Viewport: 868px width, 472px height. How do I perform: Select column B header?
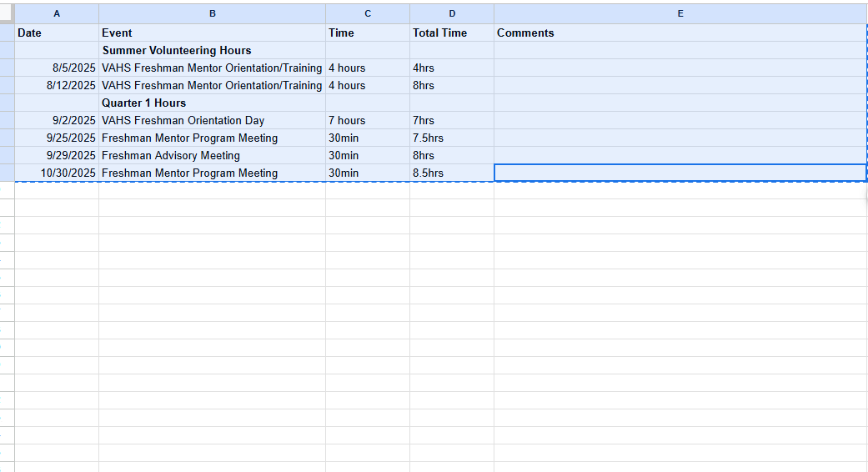pos(212,14)
